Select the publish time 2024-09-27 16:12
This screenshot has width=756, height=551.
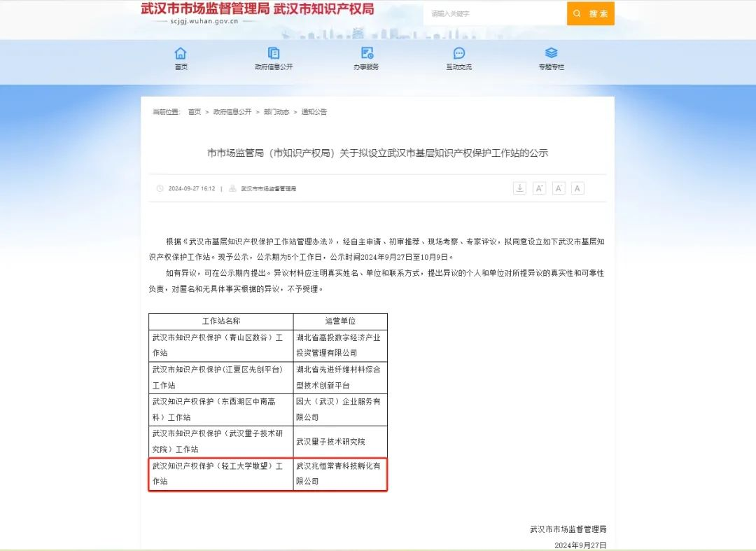(191, 188)
